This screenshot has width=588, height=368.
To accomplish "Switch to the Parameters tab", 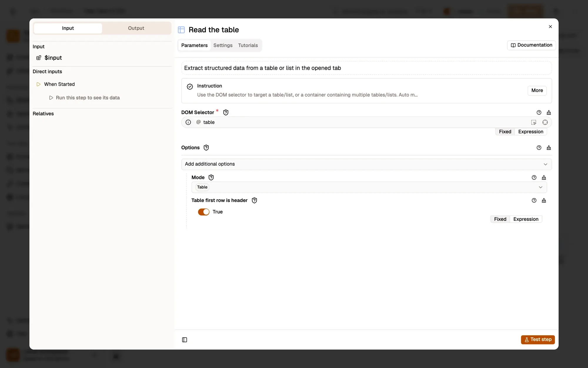I will (194, 45).
